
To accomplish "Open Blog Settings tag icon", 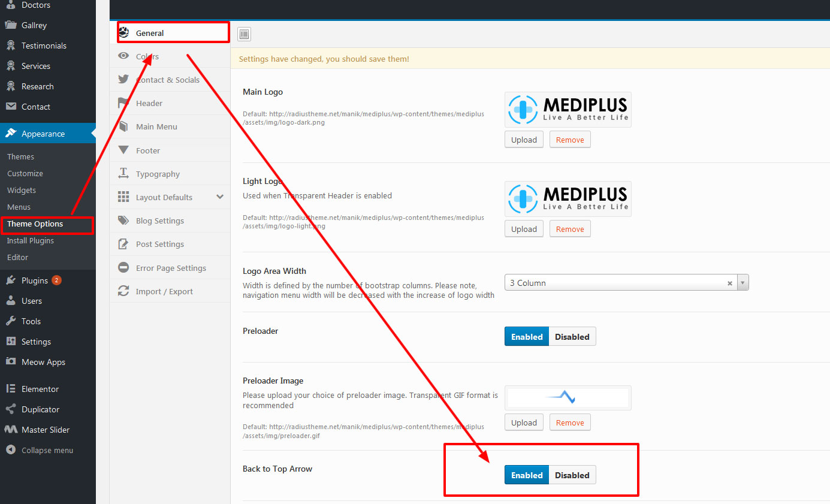I will click(x=123, y=221).
